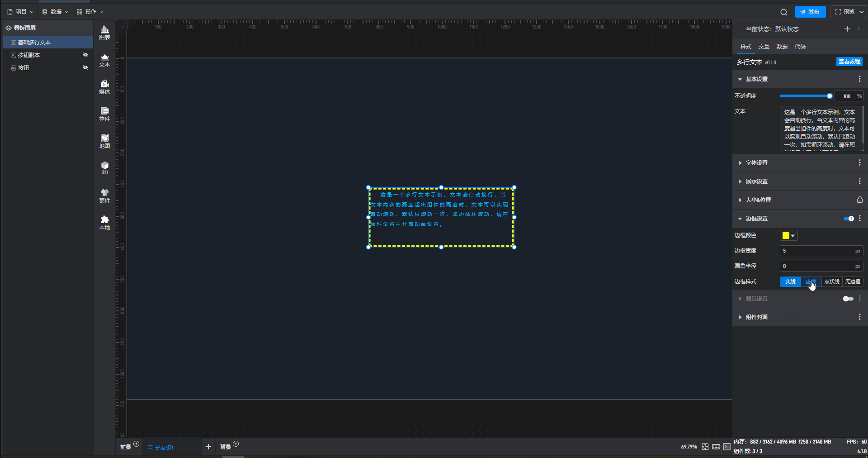Disable the 边框设置 border switch
868x458 pixels.
[x=849, y=219]
